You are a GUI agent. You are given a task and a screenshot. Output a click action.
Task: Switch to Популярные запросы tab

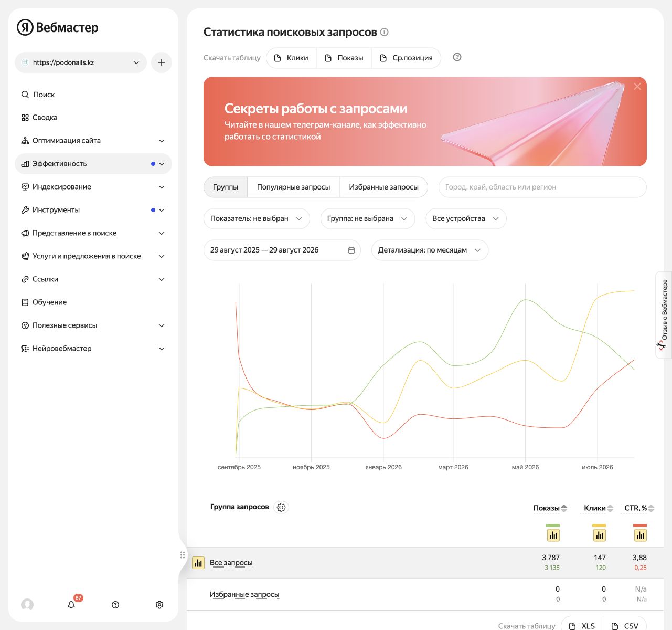click(293, 187)
